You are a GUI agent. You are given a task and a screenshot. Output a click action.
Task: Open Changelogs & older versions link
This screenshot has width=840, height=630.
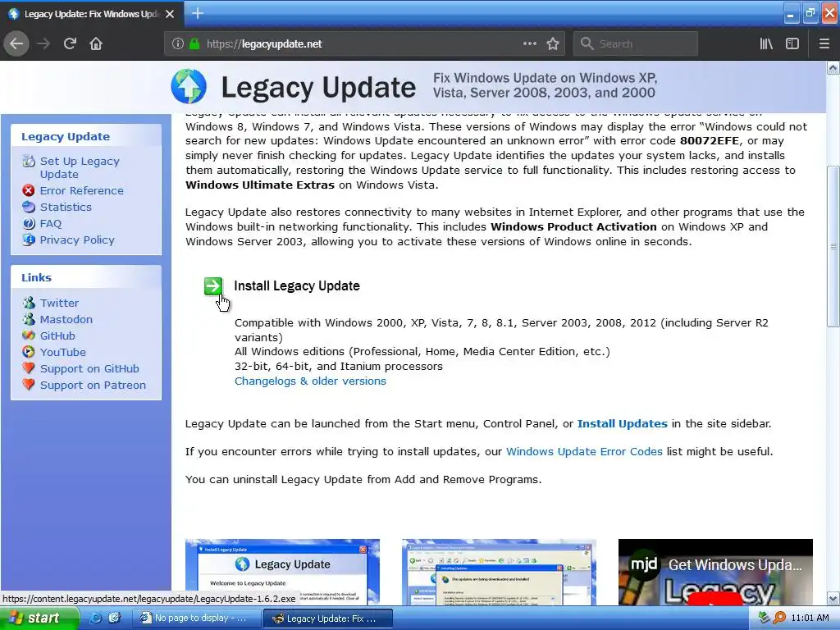pyautogui.click(x=310, y=381)
